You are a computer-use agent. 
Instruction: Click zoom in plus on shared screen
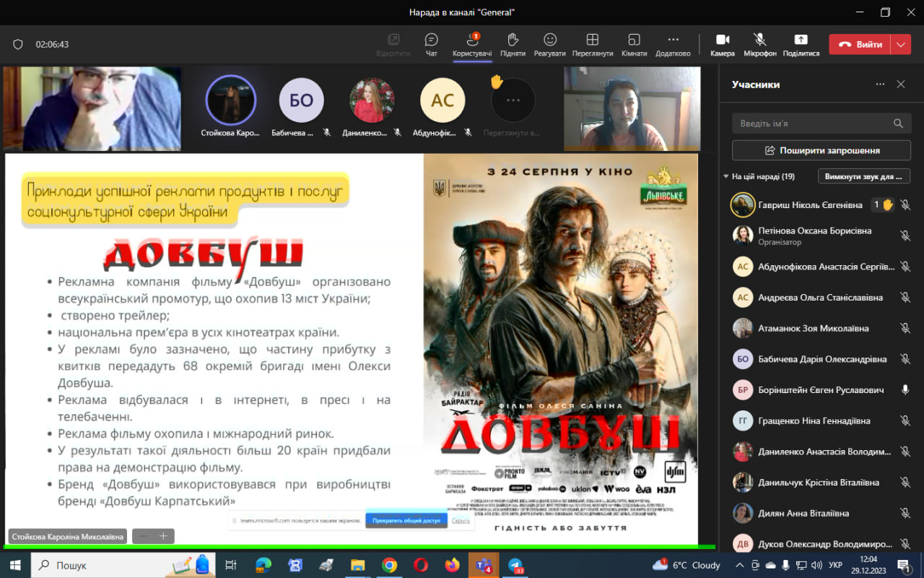coord(163,536)
